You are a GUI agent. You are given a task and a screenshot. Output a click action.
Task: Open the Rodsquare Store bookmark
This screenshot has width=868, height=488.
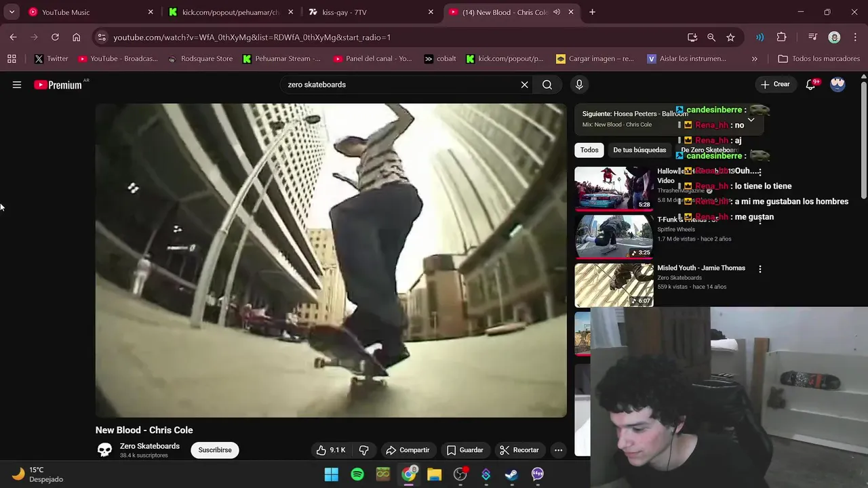click(x=200, y=59)
